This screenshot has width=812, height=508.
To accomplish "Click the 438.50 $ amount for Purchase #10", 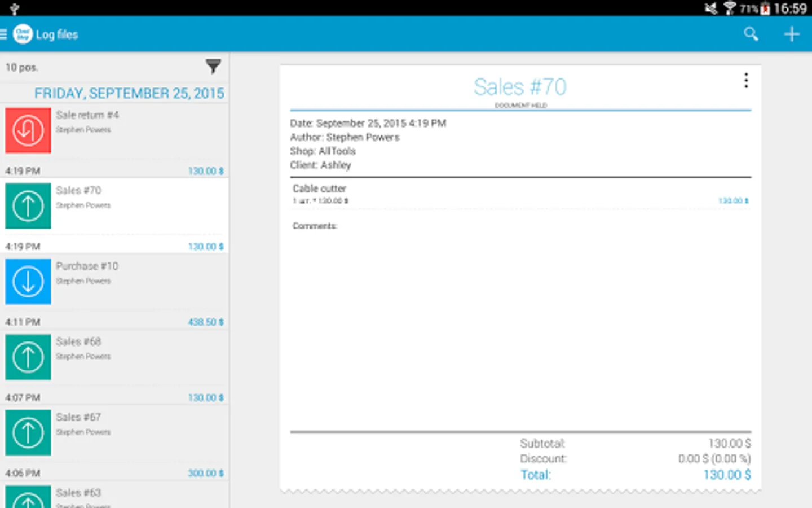I will 206,322.
